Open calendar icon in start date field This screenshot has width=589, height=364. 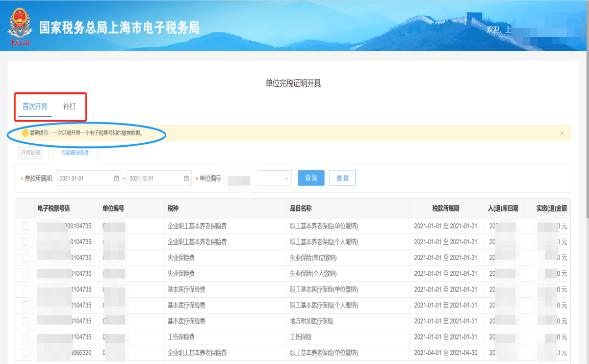(x=116, y=178)
